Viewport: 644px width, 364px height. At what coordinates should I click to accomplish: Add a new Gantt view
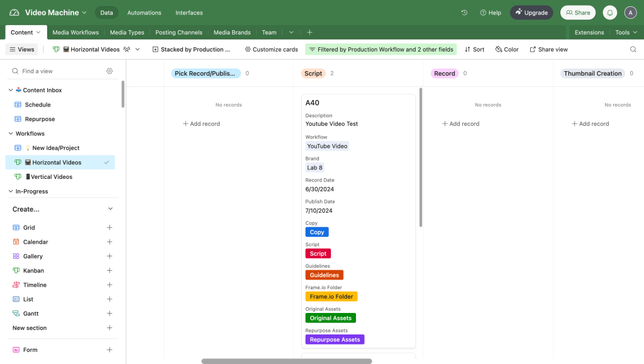109,314
